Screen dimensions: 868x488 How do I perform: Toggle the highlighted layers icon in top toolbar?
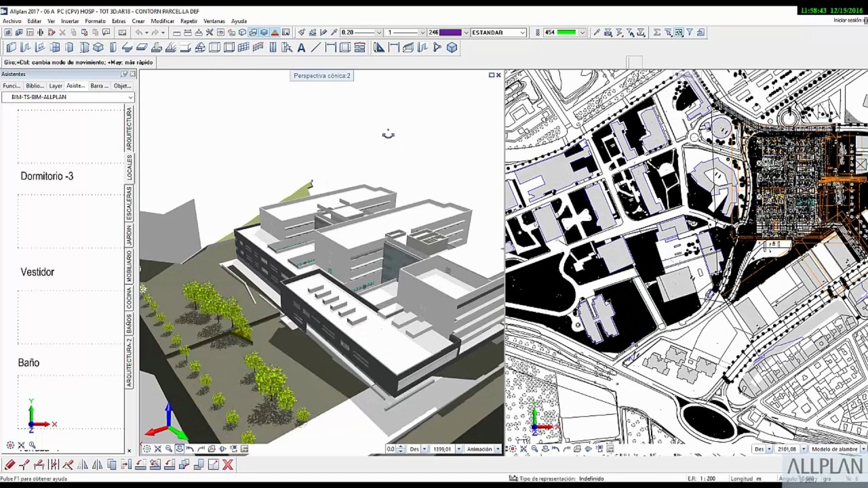click(264, 33)
